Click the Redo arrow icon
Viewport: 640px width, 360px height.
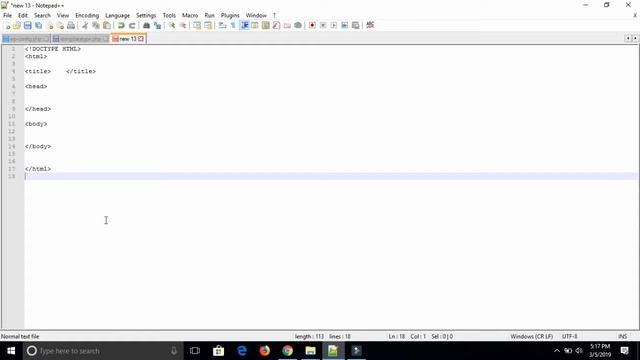132,25
